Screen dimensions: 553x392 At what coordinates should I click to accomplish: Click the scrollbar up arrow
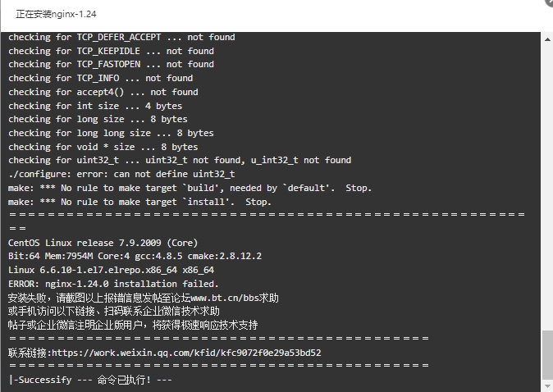click(x=547, y=39)
